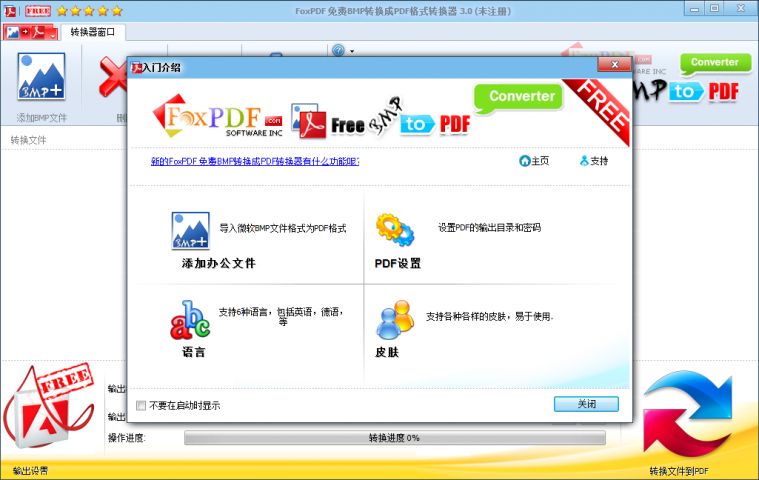Click the five-star rating in title bar
This screenshot has width=759, height=480.
pyautogui.click(x=90, y=10)
